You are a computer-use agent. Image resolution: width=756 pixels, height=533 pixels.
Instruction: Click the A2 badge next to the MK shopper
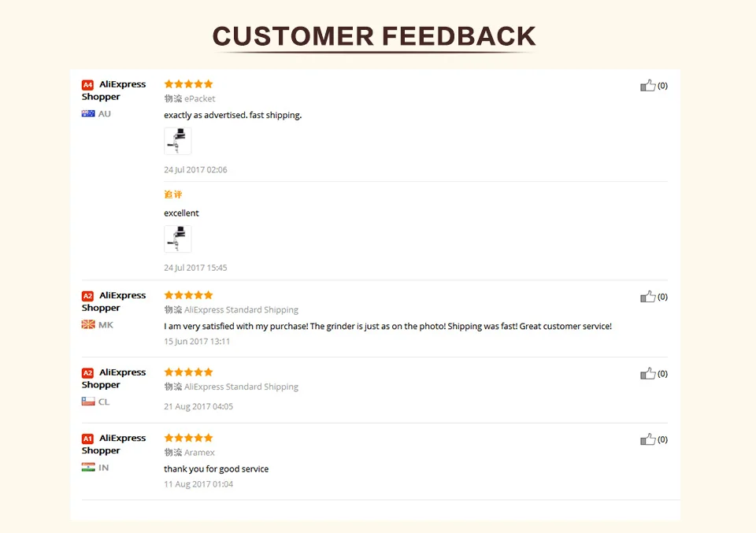click(x=87, y=296)
